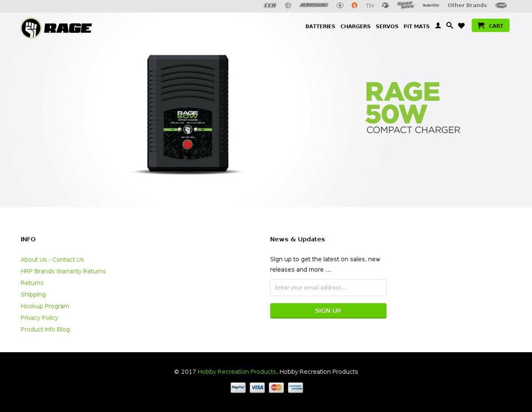Image resolution: width=532 pixels, height=412 pixels.
Task: Open the Privacy Policy link
Action: click(39, 317)
